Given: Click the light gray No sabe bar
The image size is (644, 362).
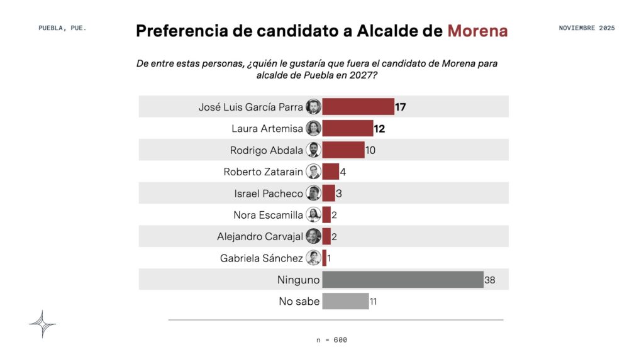Looking at the screenshot, I should [x=345, y=301].
